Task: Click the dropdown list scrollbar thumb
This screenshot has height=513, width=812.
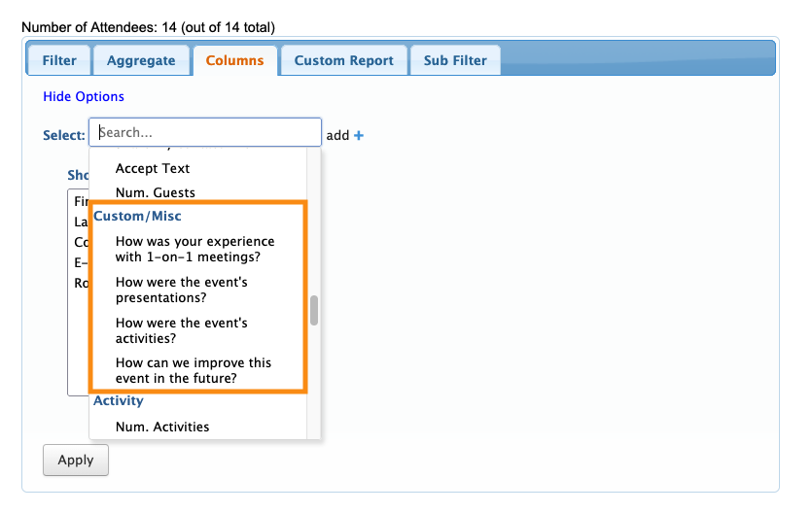Action: click(x=314, y=311)
